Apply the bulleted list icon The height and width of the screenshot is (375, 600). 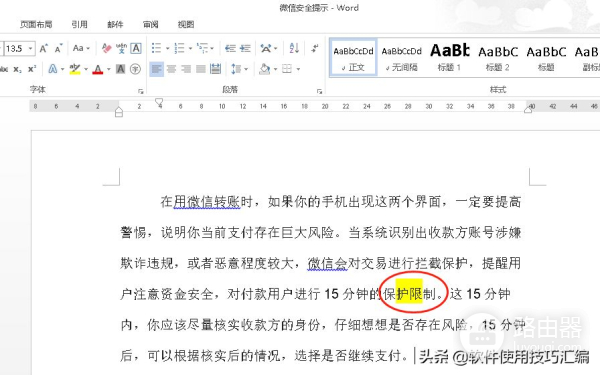click(156, 48)
